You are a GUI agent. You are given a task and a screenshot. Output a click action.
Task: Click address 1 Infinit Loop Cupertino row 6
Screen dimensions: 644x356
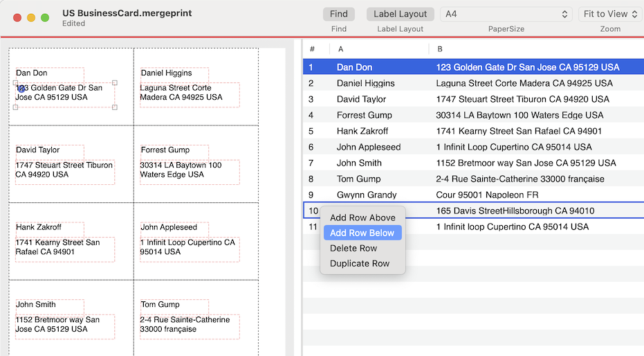pyautogui.click(x=514, y=147)
